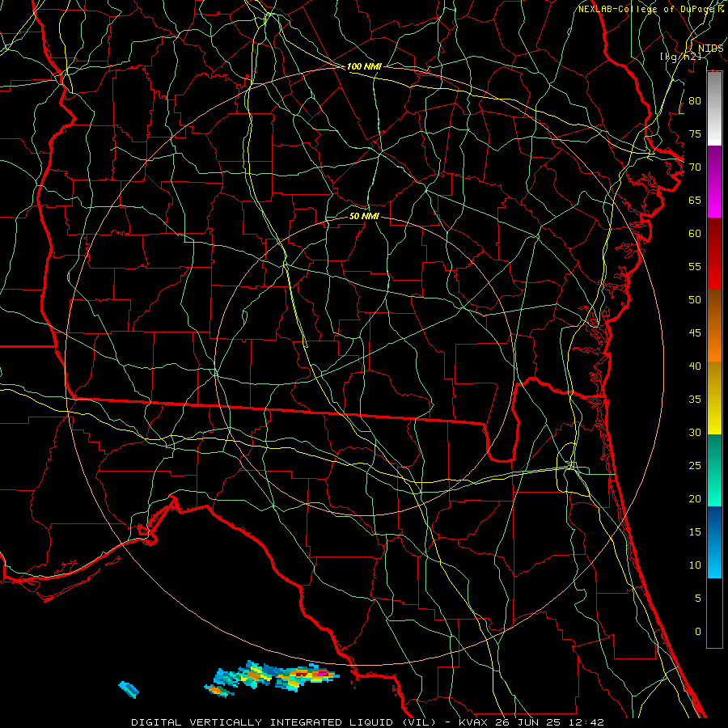Click the scale value 30
728x728 pixels.
pos(695,432)
